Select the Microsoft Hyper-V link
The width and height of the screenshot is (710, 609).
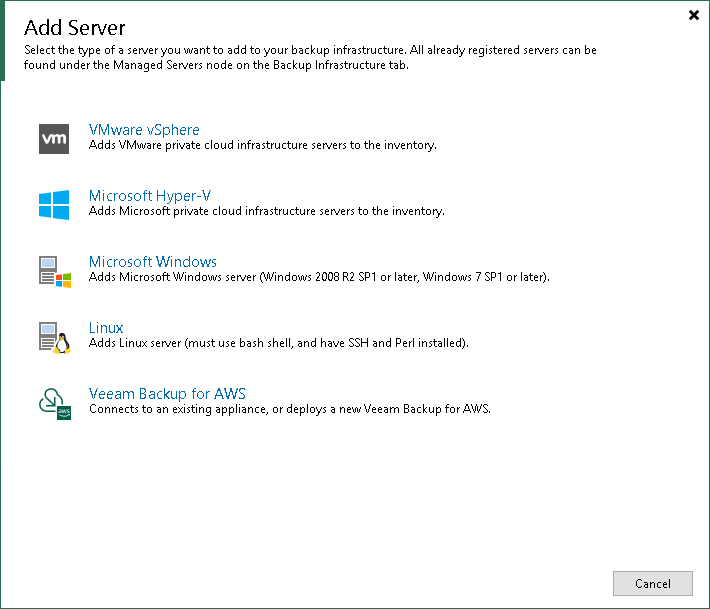(x=150, y=196)
